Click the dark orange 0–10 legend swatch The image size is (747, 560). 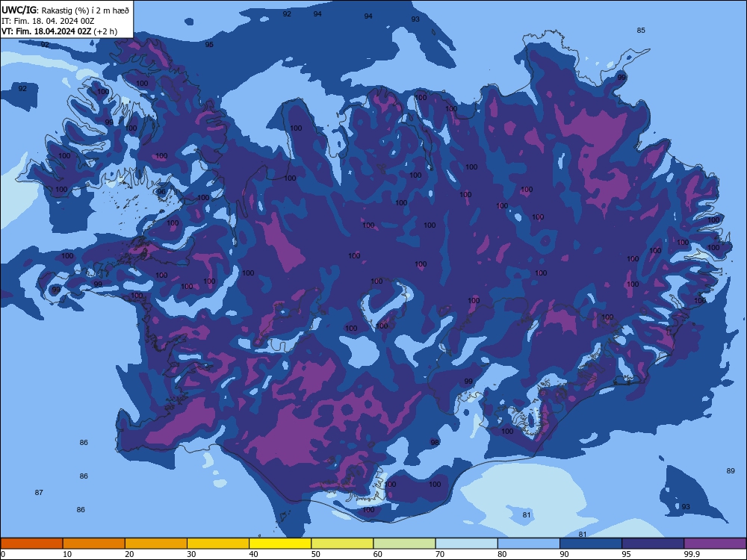pyautogui.click(x=31, y=544)
